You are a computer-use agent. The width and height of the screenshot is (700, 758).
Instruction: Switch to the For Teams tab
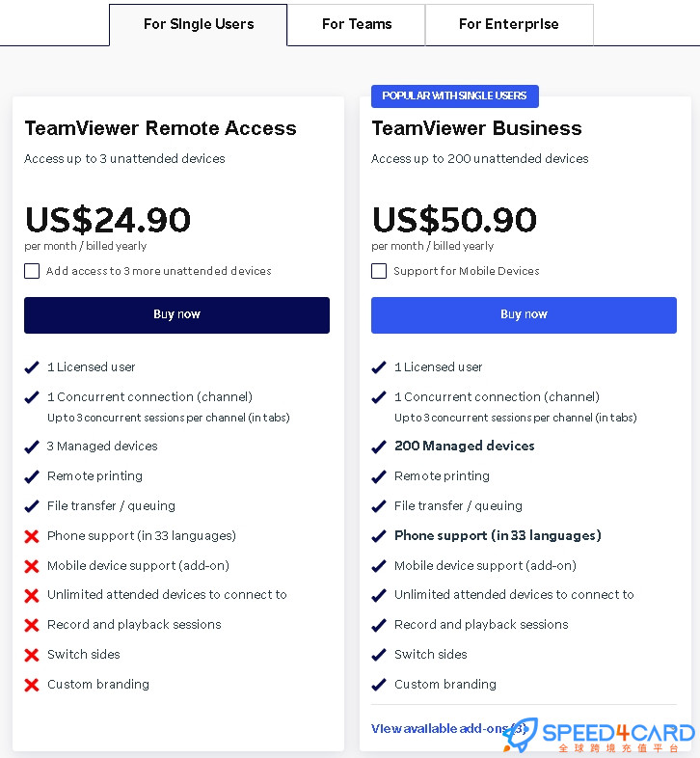tap(357, 25)
